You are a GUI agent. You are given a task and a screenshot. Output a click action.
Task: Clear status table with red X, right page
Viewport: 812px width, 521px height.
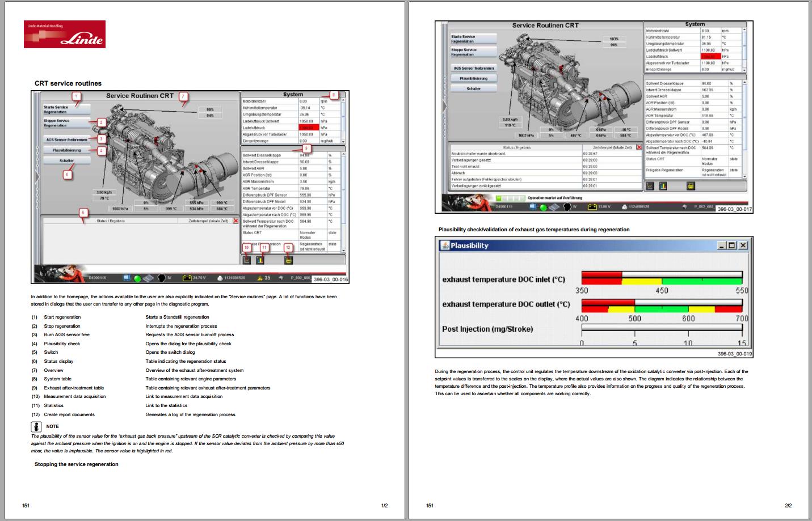tap(639, 147)
